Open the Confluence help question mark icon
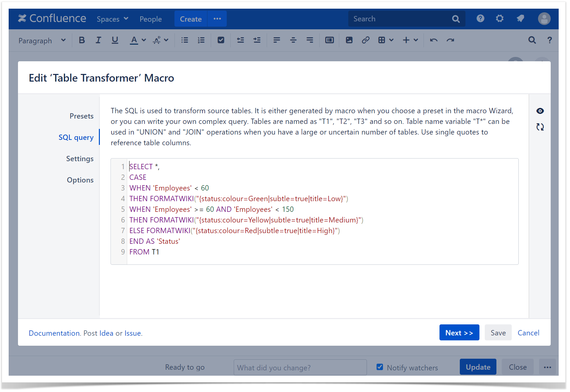The height and width of the screenshot is (392, 570). [480, 19]
